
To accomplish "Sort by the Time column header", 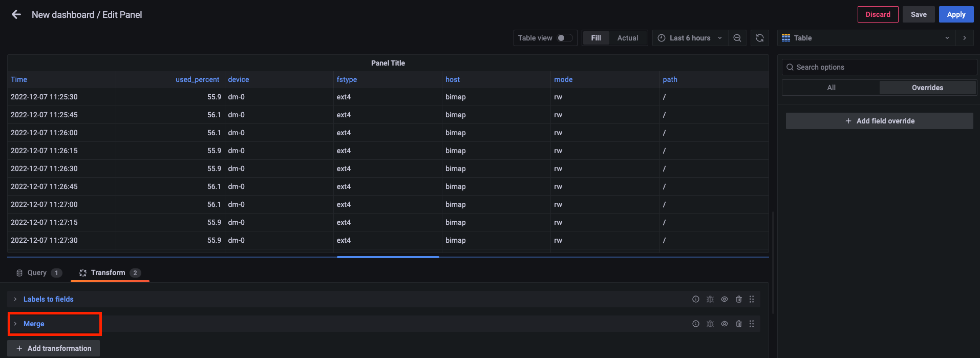I will click(19, 79).
